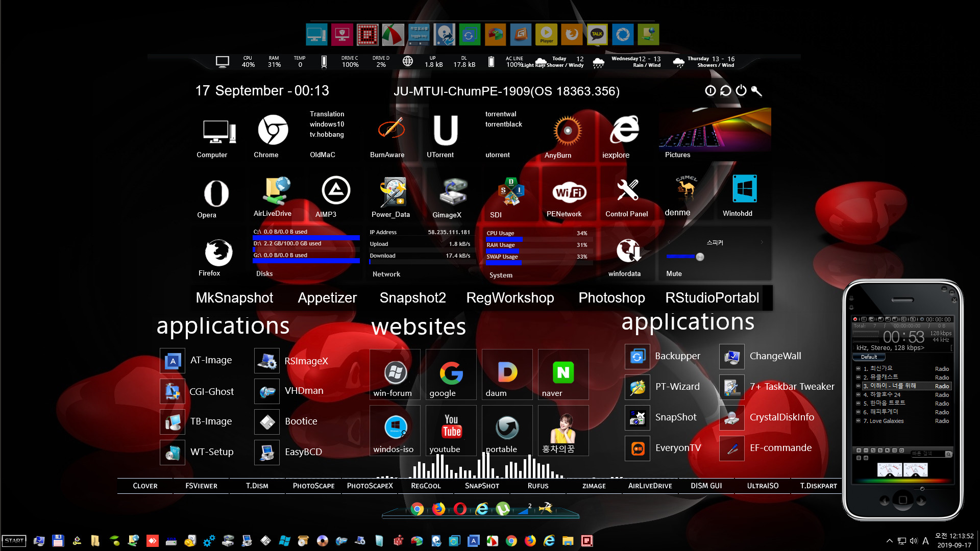980x551 pixels.
Task: Select CLOVER in bottom menu strip
Action: [145, 486]
